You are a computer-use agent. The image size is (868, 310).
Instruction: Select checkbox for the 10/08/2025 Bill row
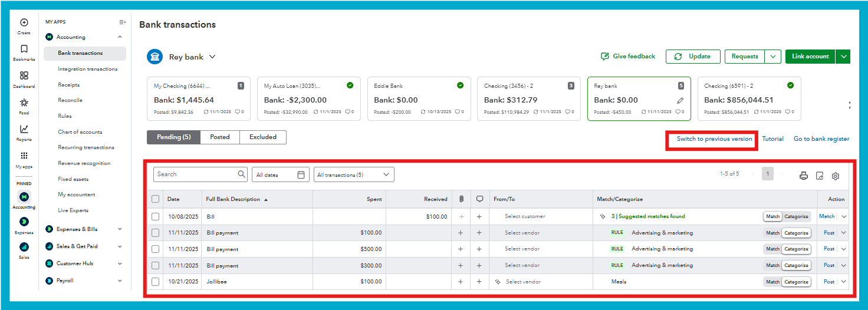coord(156,216)
